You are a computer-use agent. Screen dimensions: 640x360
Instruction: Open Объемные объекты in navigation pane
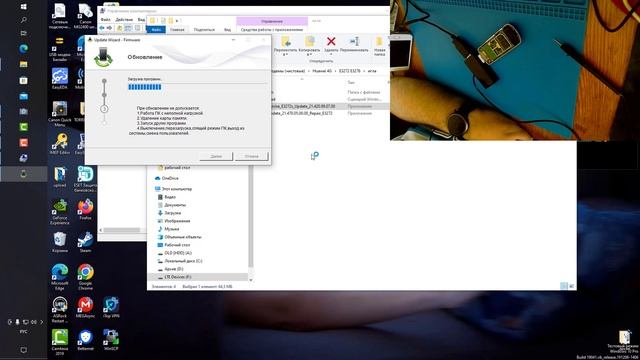click(x=180, y=237)
